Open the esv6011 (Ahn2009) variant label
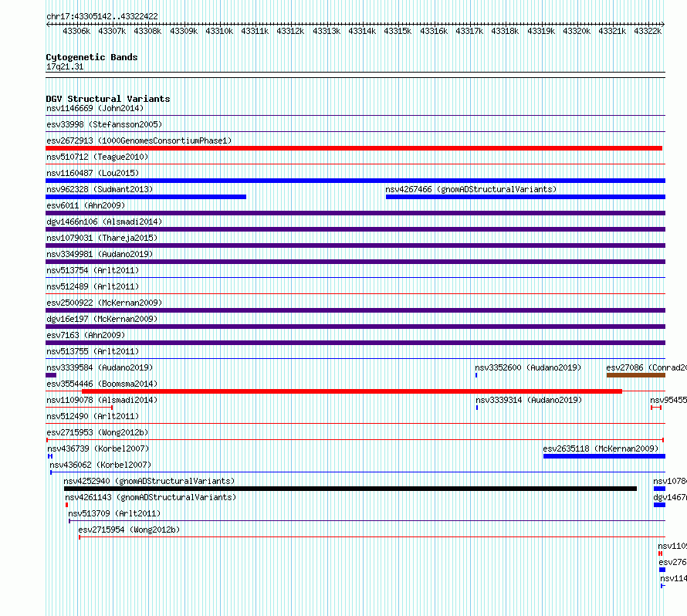This screenshot has height=616, width=687. click(86, 205)
